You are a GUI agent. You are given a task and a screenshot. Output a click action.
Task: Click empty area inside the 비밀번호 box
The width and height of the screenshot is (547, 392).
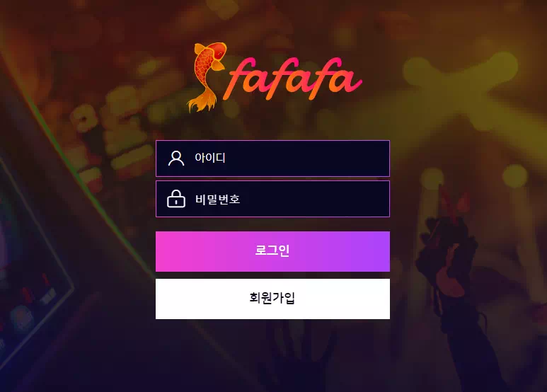point(314,199)
